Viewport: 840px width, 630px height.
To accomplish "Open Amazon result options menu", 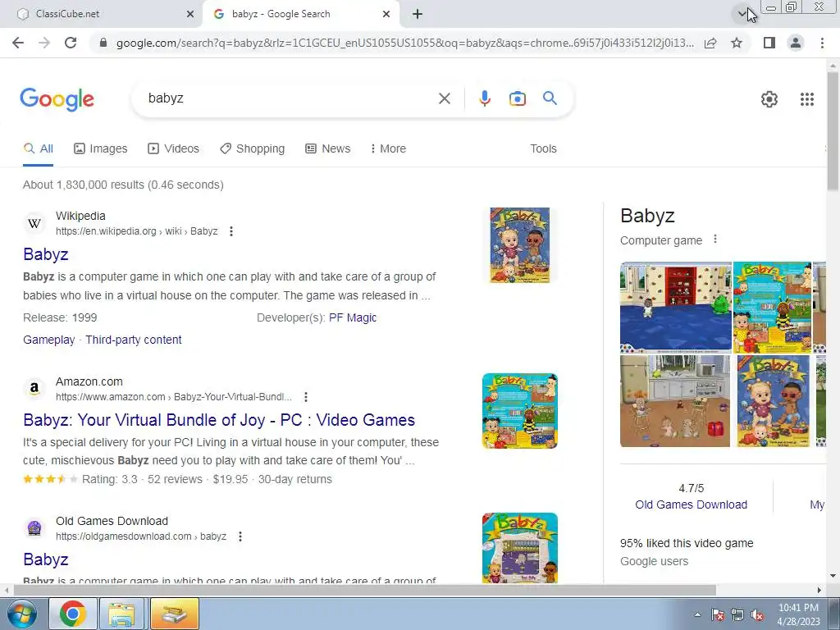I will point(305,397).
